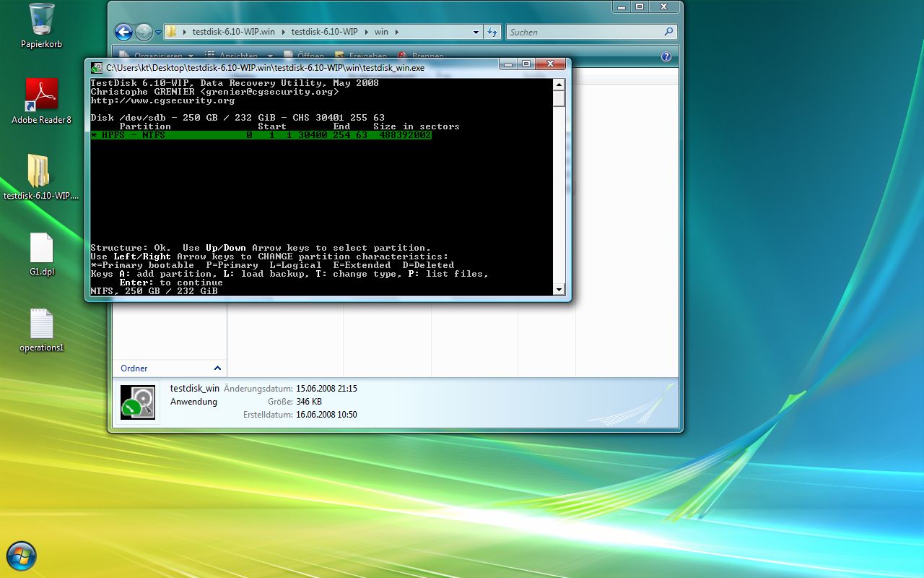Screen dimensions: 924x578
Task: Click the http://www.cgsecurity.org line in console
Action: 162,100
